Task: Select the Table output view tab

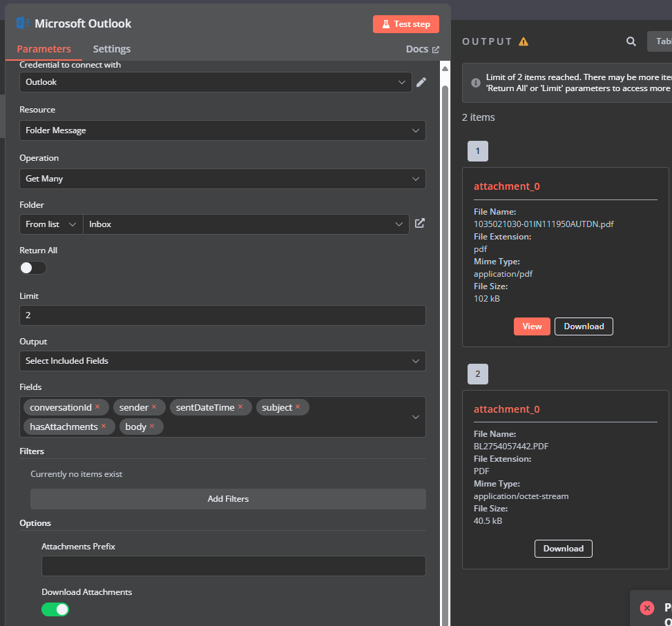Action: (x=660, y=41)
